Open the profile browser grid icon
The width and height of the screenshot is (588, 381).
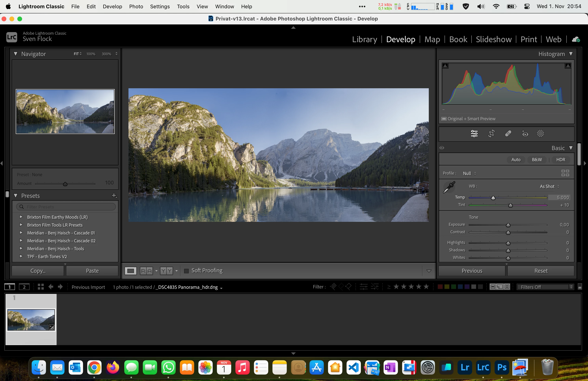565,173
